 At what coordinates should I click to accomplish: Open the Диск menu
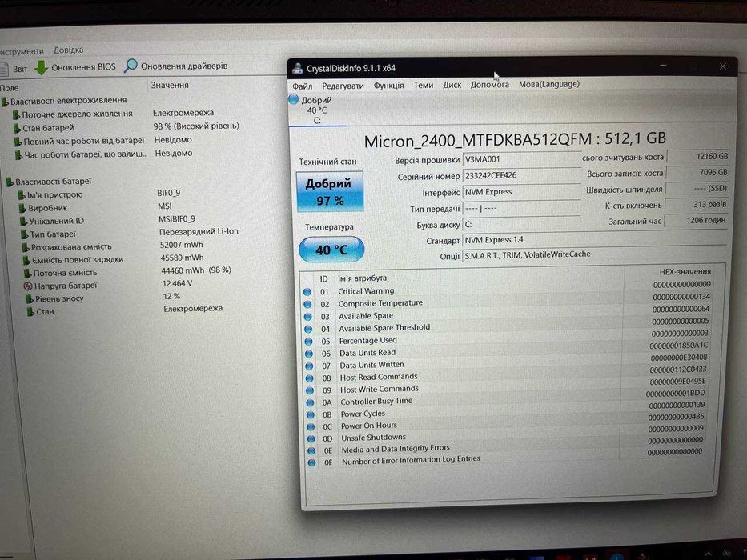[x=452, y=84]
